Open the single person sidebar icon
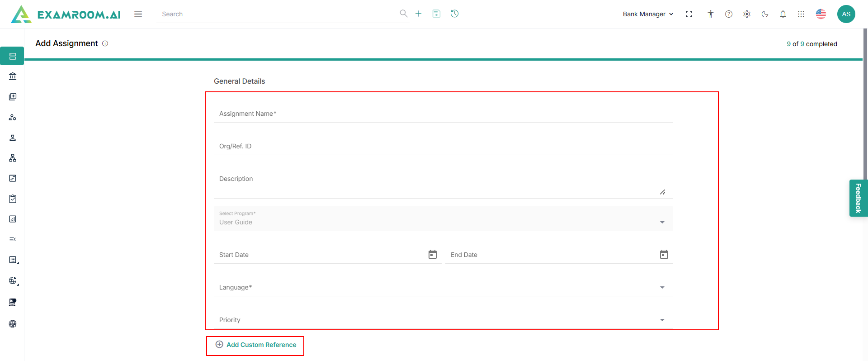Viewport: 868px width, 361px height. [13, 138]
